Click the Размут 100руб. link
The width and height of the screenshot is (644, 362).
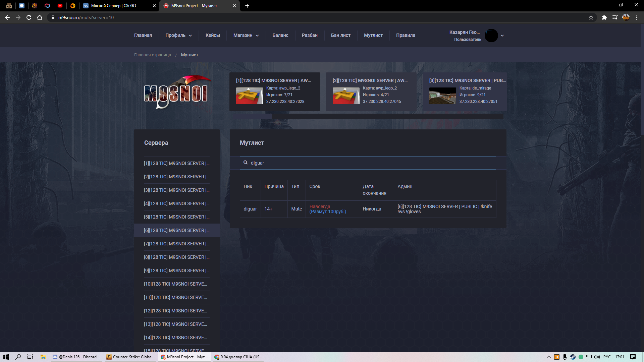click(x=328, y=212)
